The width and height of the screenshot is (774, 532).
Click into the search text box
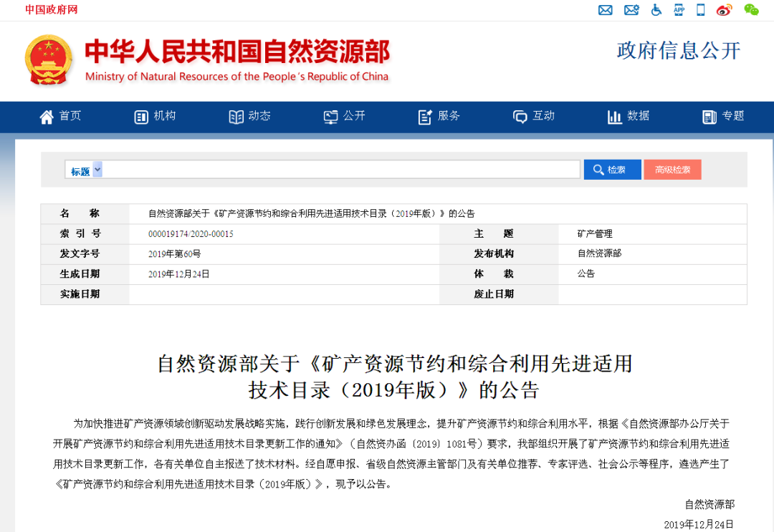[x=340, y=169]
